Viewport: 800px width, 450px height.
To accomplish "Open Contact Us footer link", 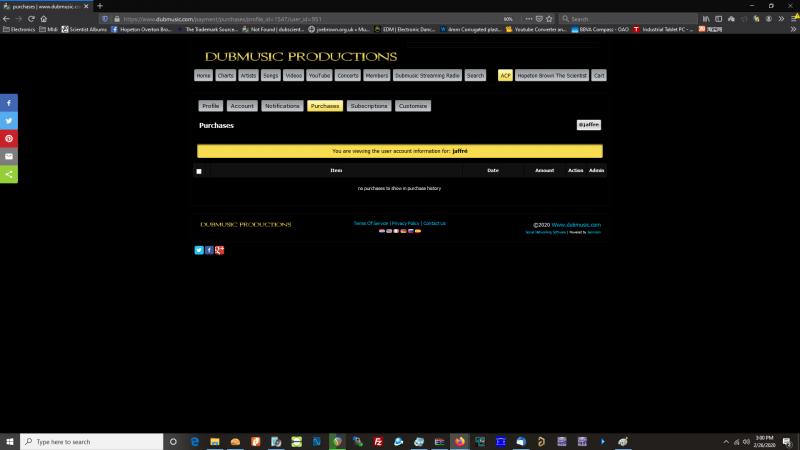I will pyautogui.click(x=434, y=223).
